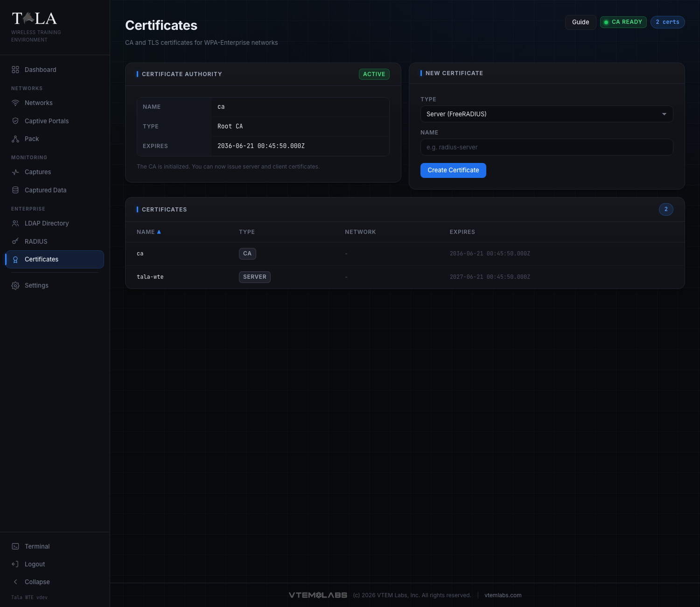The image size is (700, 607).
Task: Click the VTEM Labs footer logo
Action: click(x=318, y=595)
